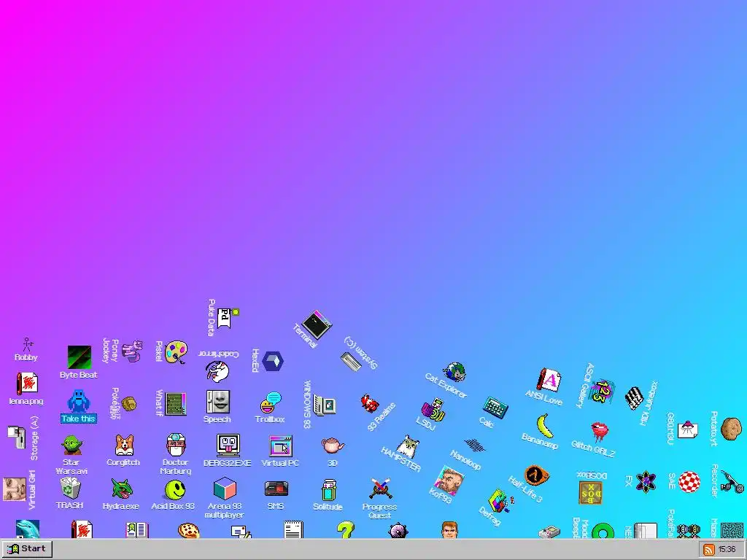
Task: Open the white animal icon under CodeMirror
Action: (217, 371)
